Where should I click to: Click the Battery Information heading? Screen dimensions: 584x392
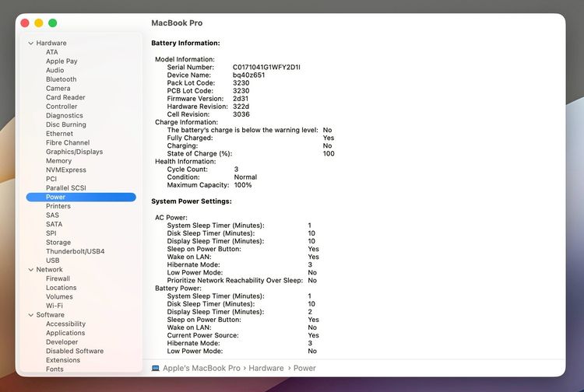click(185, 43)
